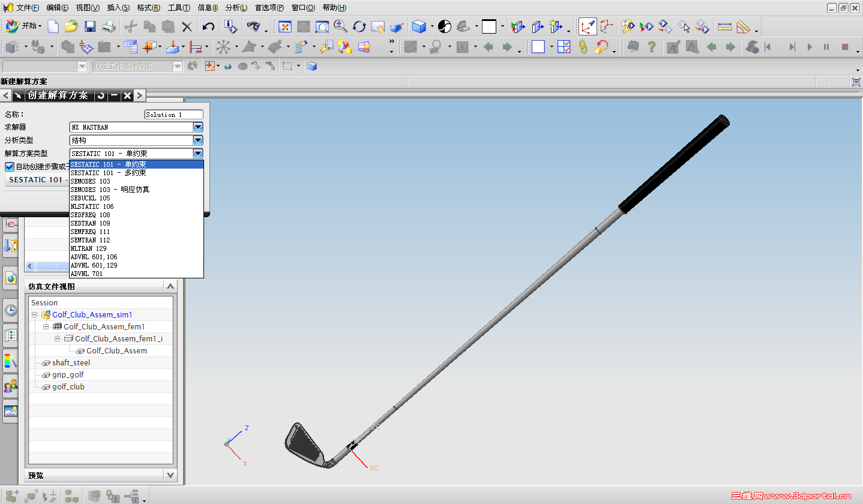
Task: Select the golf_club tree item
Action: click(68, 387)
